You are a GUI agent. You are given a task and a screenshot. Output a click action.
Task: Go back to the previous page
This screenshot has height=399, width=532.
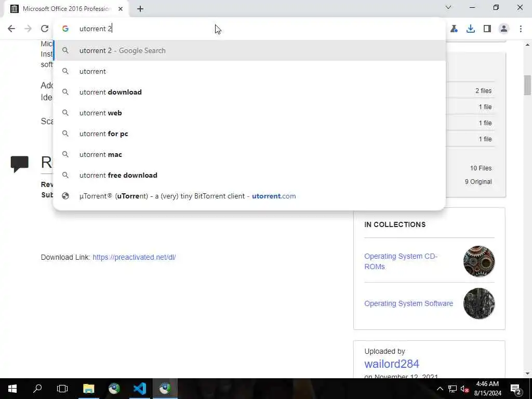(11, 29)
